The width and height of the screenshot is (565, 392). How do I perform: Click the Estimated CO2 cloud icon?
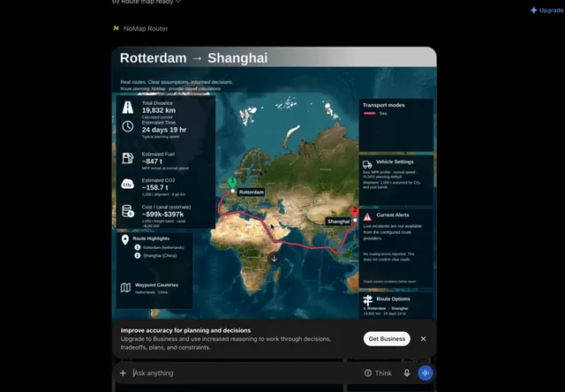127,185
